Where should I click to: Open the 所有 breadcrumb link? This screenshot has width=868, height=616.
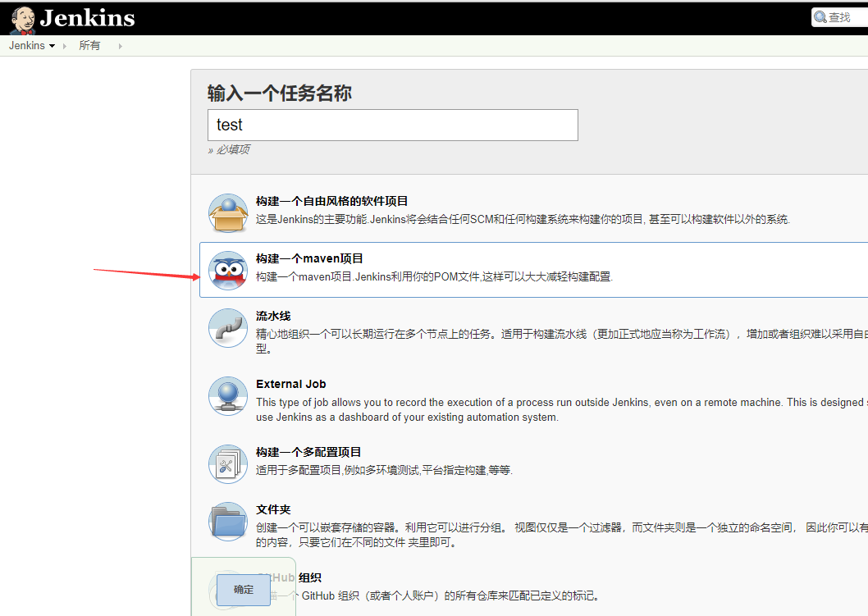coord(89,45)
